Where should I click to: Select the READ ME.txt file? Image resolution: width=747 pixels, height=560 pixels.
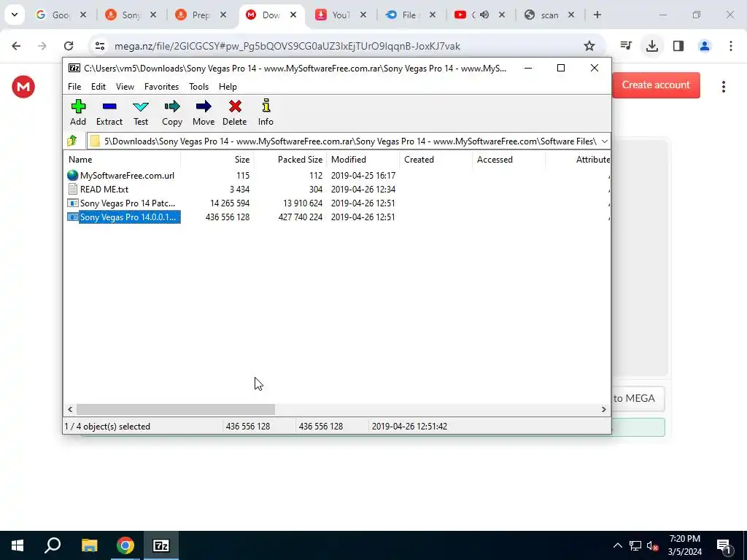(104, 190)
